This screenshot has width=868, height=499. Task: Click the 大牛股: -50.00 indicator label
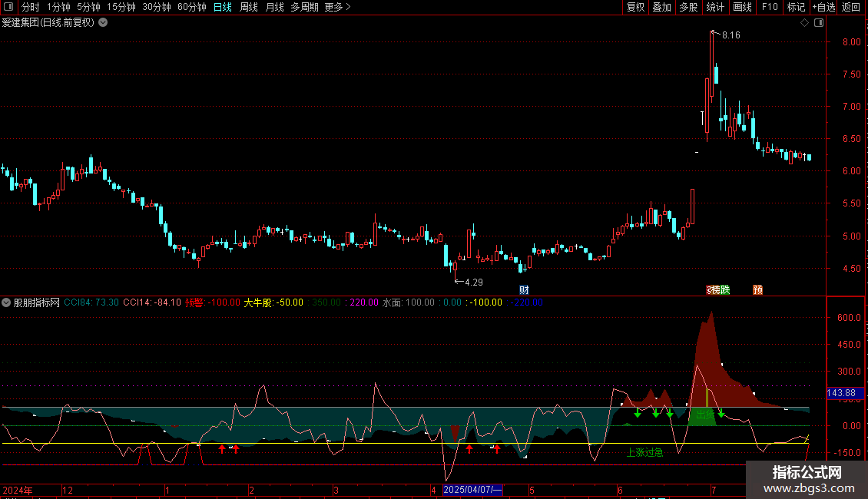[x=273, y=302]
